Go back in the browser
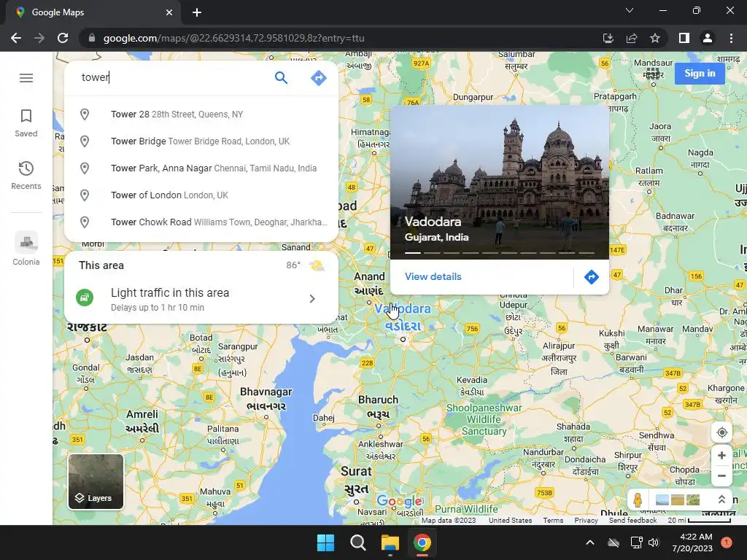 tap(16, 38)
